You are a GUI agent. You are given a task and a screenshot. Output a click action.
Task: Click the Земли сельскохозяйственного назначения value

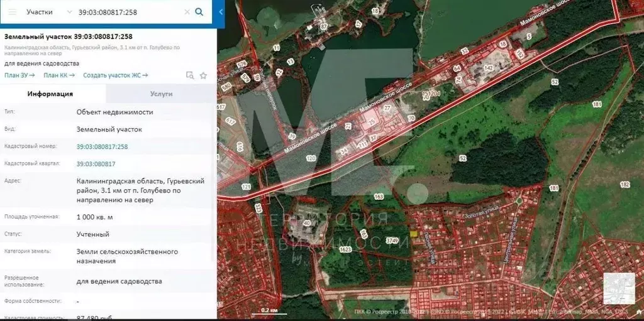127,256
